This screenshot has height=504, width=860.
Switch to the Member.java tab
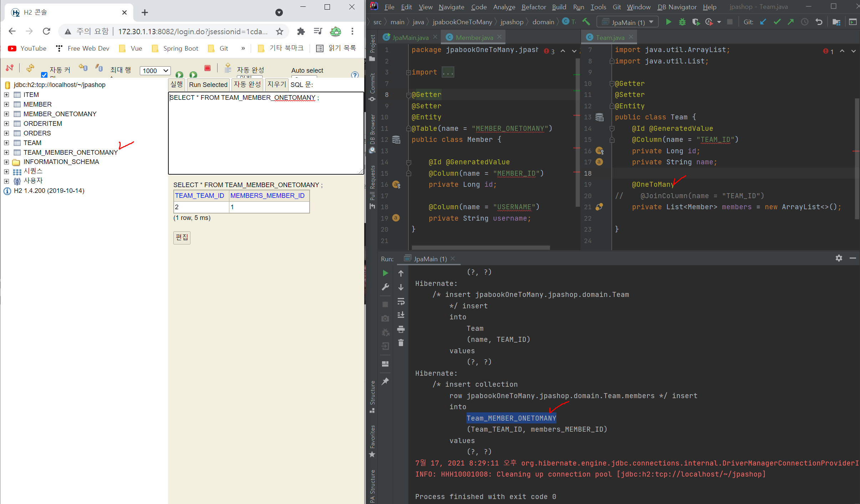coord(474,37)
